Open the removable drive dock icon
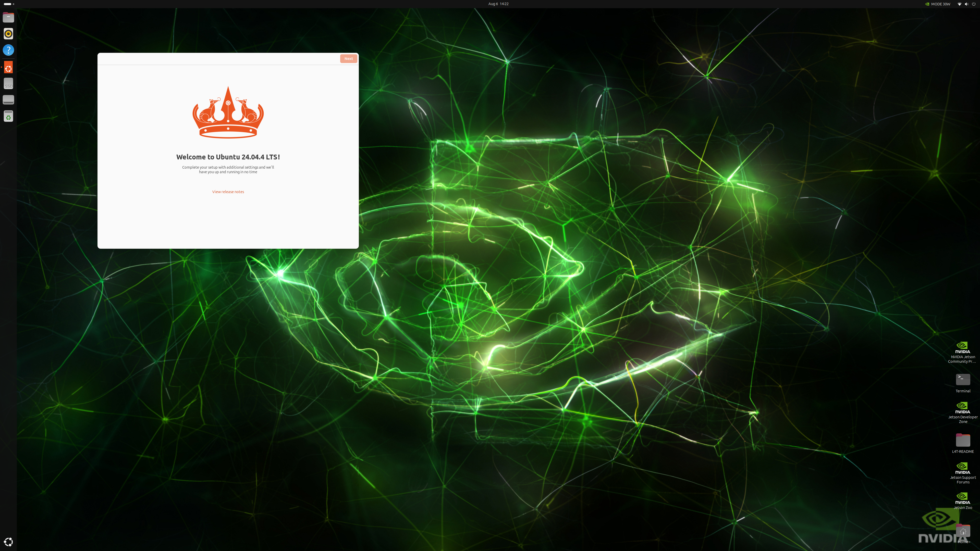The image size is (980, 551). click(8, 100)
